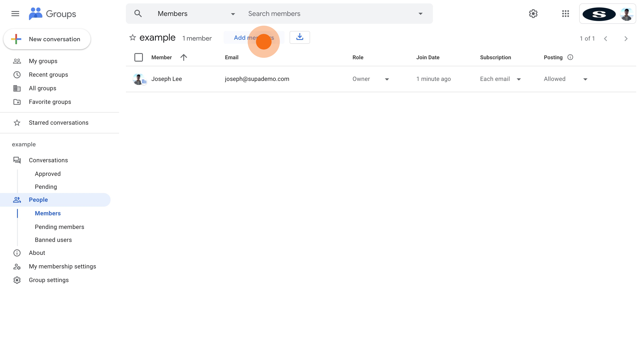Tick the select all members checkbox
The height and width of the screenshot is (364, 643).
138,57
